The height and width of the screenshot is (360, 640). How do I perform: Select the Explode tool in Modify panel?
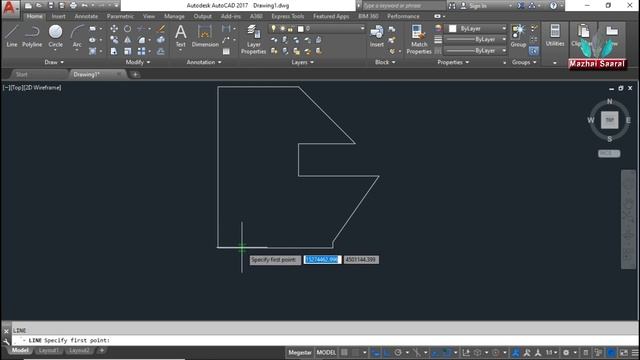pos(161,40)
